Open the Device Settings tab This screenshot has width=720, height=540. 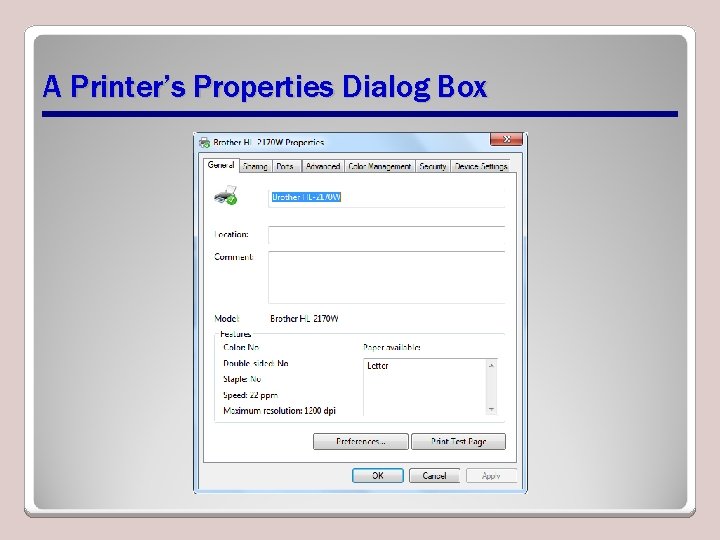(481, 167)
